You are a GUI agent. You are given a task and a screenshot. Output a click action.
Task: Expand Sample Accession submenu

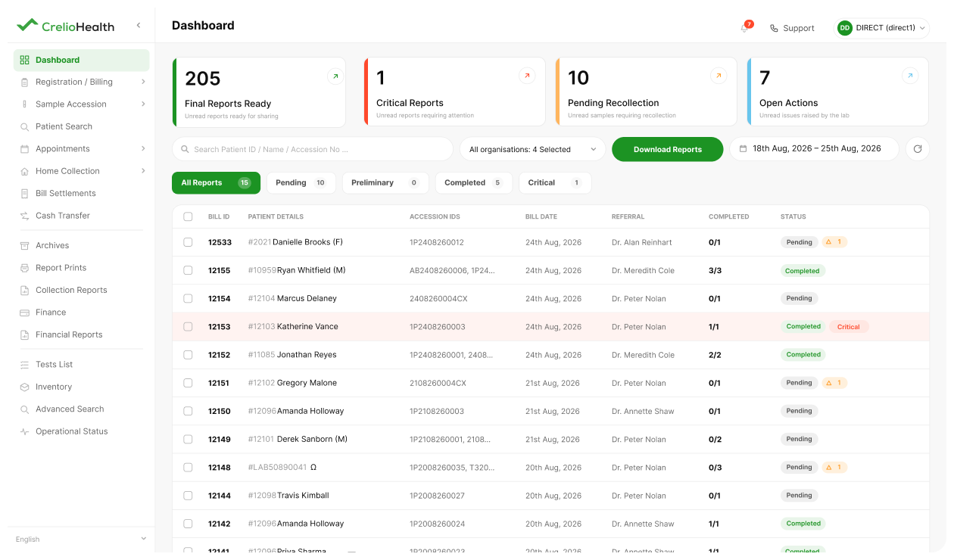point(143,104)
